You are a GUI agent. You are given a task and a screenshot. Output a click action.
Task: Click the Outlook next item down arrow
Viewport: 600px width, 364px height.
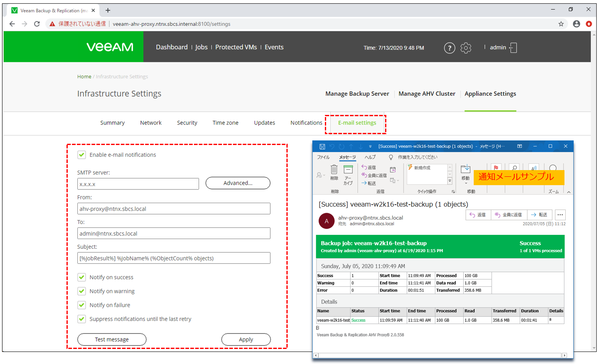coord(360,146)
